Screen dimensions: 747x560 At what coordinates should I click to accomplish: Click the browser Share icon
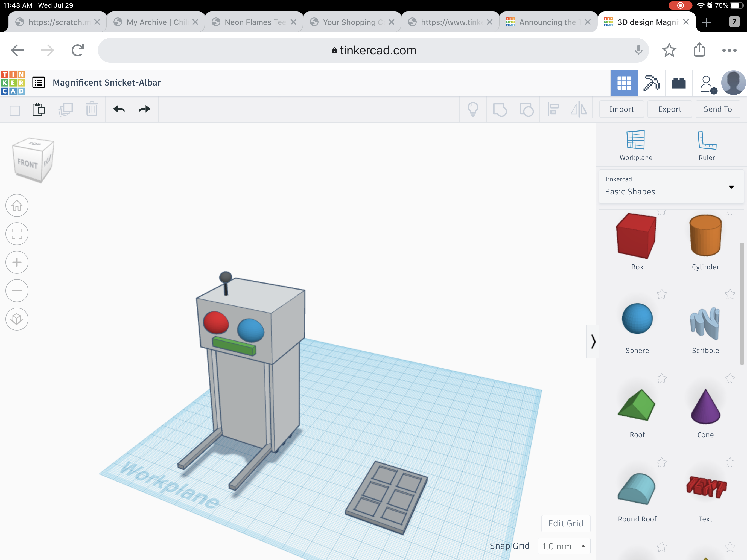[699, 50]
